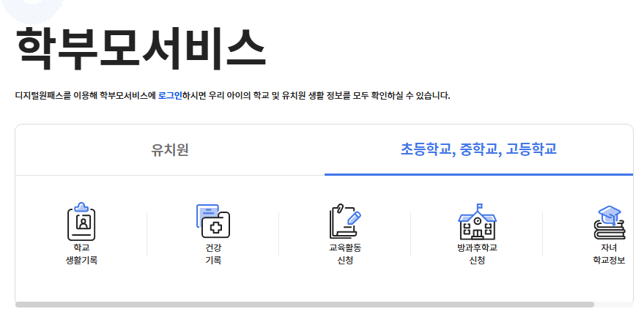The width and height of the screenshot is (644, 328).
Task: Click the horizontal scrollbar under the service icons
Action: click(305, 305)
